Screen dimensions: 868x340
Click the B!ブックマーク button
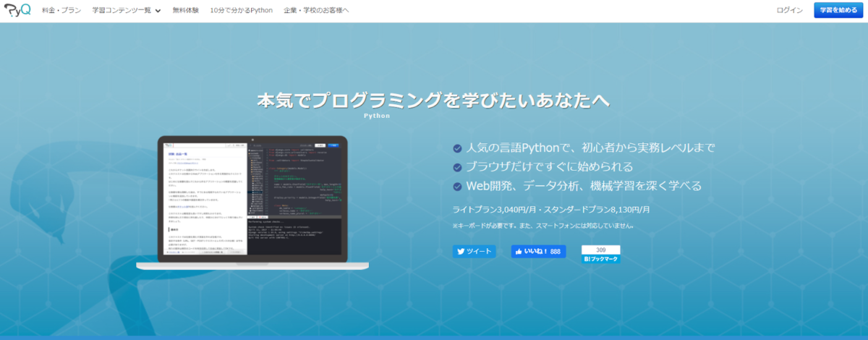(x=600, y=259)
